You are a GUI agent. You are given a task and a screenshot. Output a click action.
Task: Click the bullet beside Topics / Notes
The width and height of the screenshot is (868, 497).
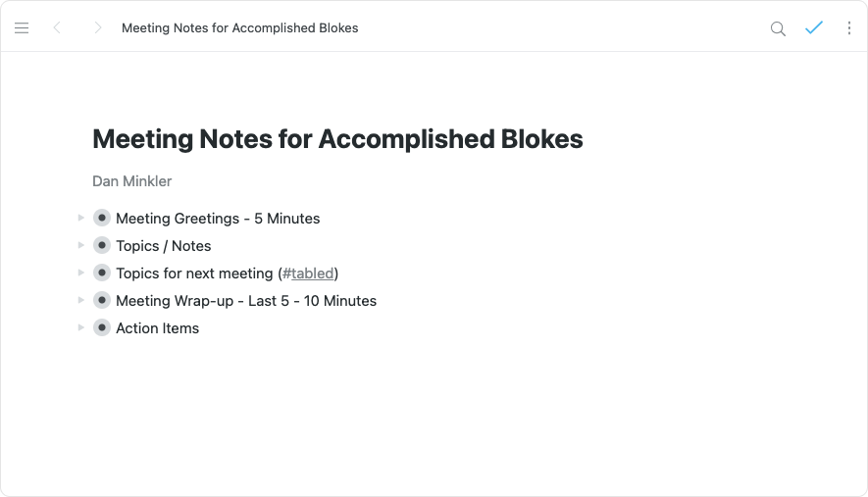[x=102, y=245]
